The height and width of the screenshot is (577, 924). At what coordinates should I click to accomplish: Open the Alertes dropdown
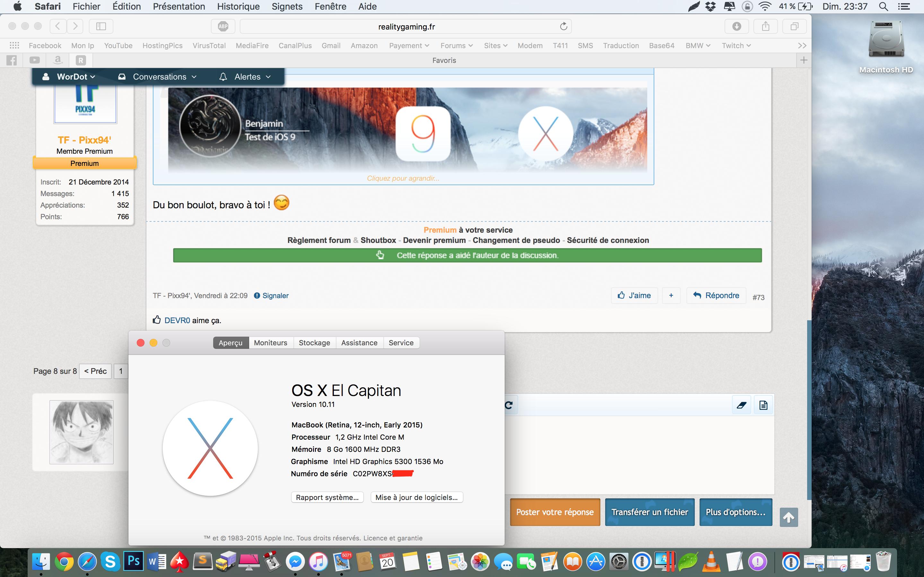(245, 77)
